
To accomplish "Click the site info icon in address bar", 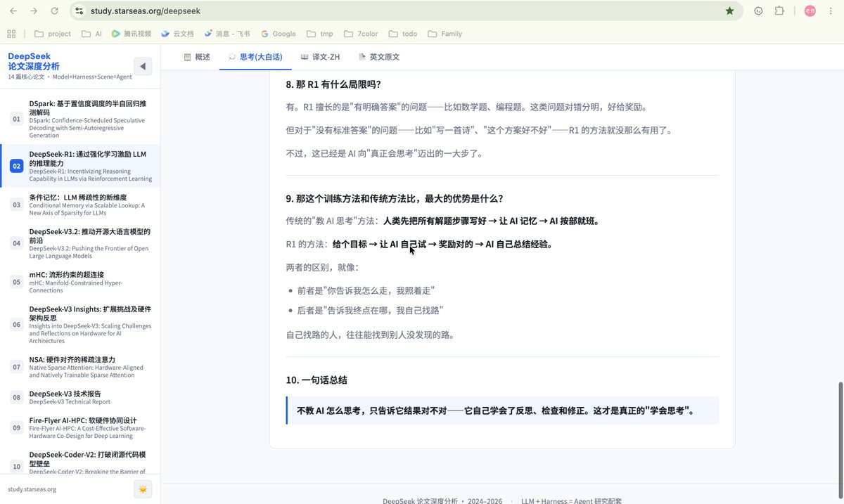I will [x=79, y=11].
